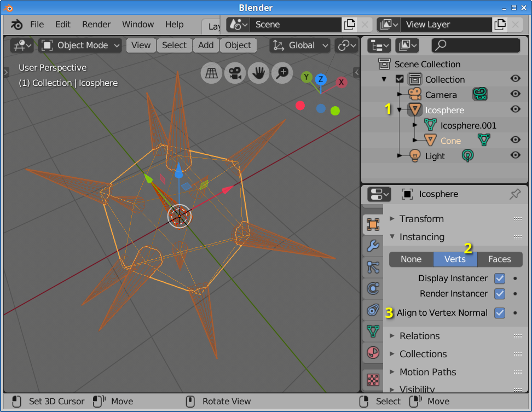Click the new scene copy icon
Viewport: 532px width, 412px height.
pyautogui.click(x=349, y=25)
